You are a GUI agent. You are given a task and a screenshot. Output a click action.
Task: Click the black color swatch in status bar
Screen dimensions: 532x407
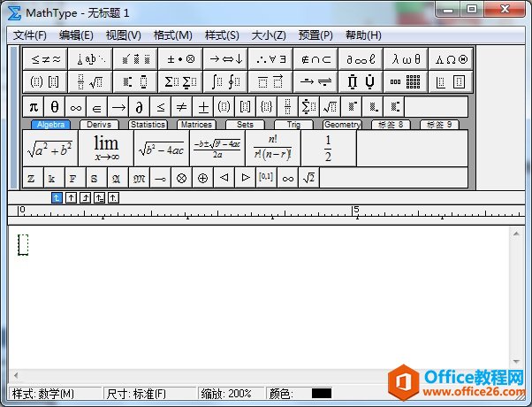(322, 394)
